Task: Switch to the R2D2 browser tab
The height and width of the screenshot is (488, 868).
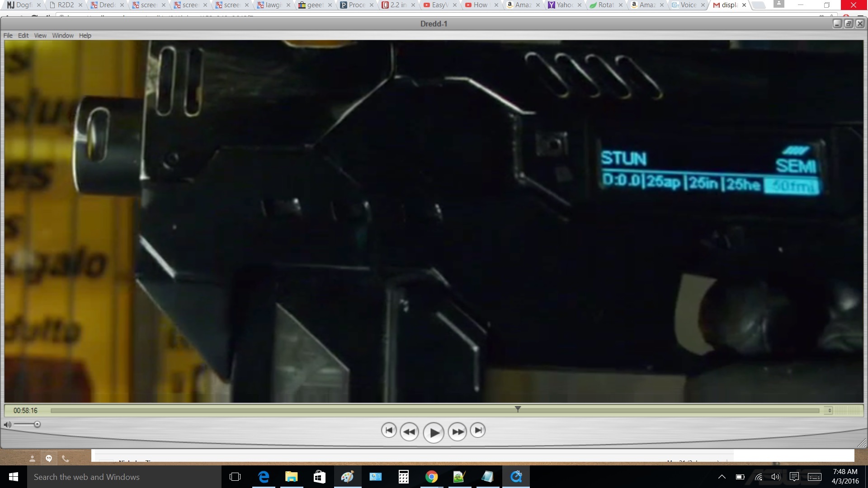Action: (x=65, y=5)
